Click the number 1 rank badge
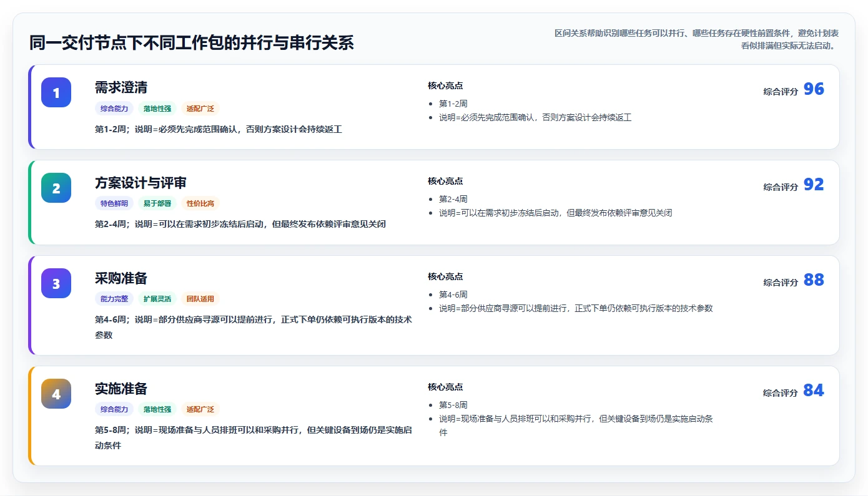This screenshot has height=496, width=868. (x=56, y=92)
